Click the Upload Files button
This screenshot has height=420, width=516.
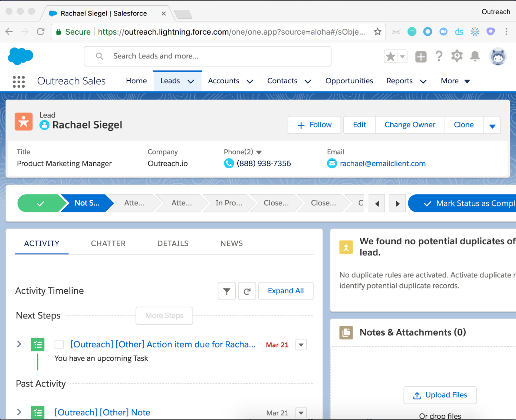click(x=440, y=395)
